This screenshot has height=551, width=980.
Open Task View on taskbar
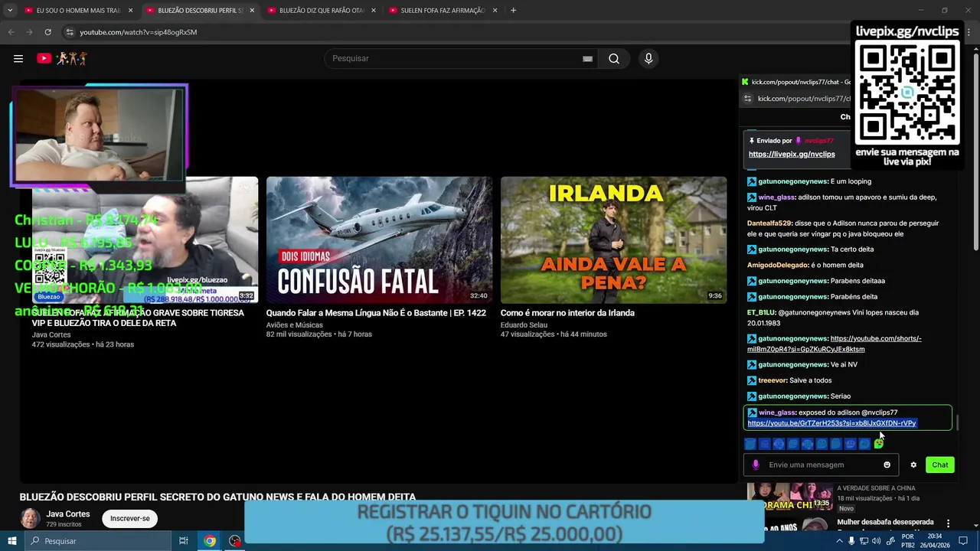[184, 541]
